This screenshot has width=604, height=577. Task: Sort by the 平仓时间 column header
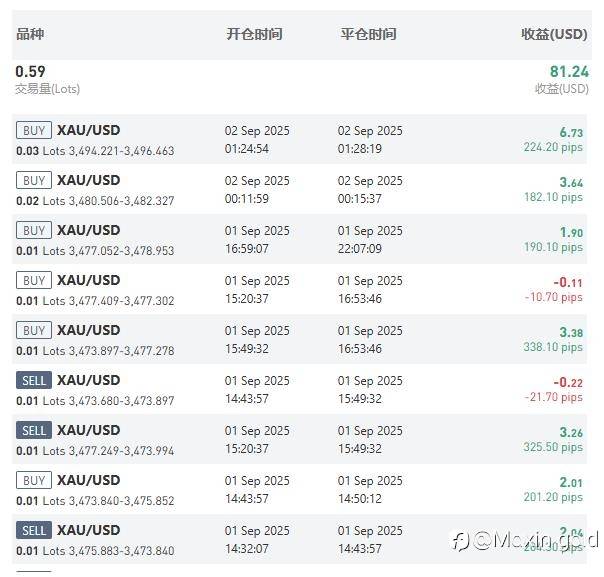click(368, 34)
